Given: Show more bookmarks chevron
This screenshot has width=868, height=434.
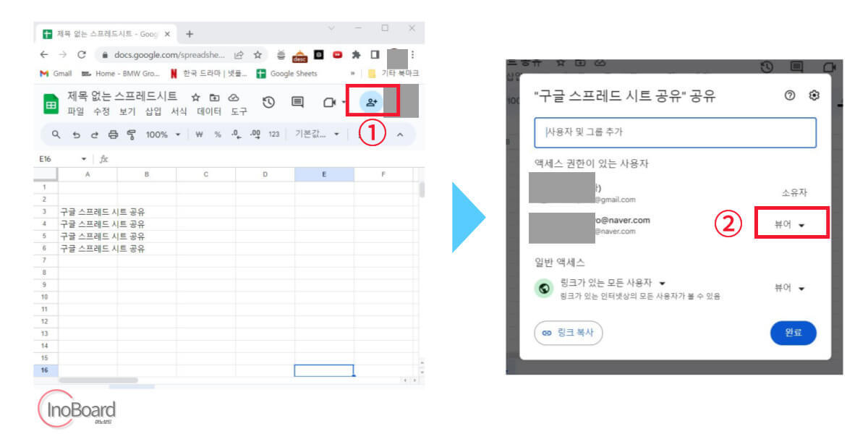Looking at the screenshot, I should pyautogui.click(x=353, y=73).
